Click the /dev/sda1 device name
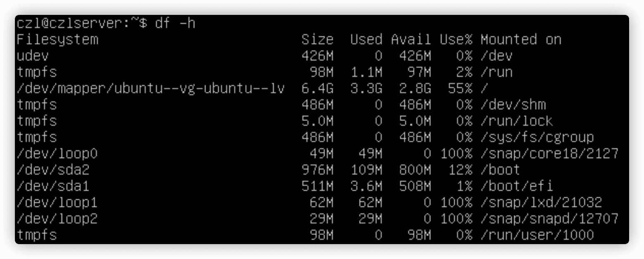This screenshot has width=644, height=259. pyautogui.click(x=53, y=187)
